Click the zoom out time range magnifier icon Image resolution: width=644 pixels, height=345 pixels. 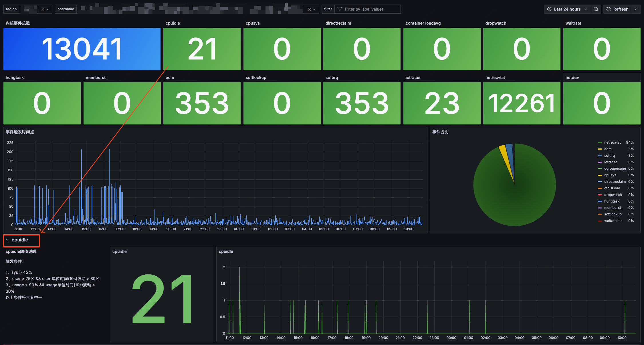(596, 9)
